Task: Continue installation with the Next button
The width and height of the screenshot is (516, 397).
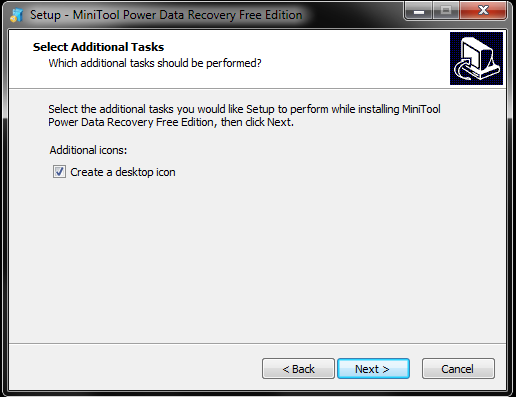Action: click(x=373, y=369)
